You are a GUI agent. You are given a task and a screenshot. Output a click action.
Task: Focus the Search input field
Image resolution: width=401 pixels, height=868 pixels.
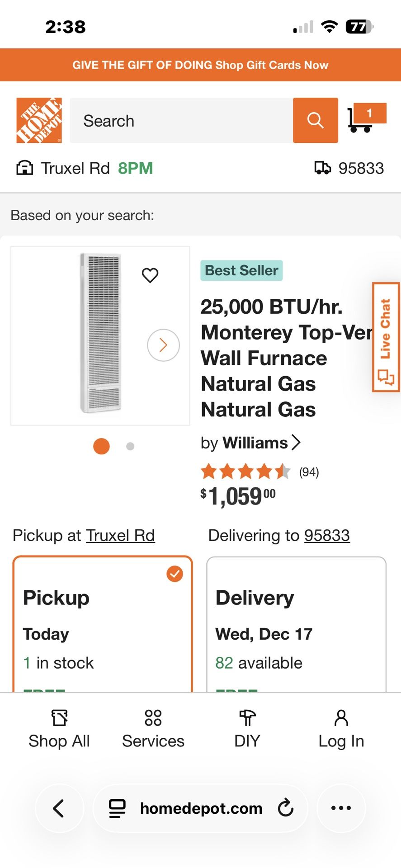[181, 121]
